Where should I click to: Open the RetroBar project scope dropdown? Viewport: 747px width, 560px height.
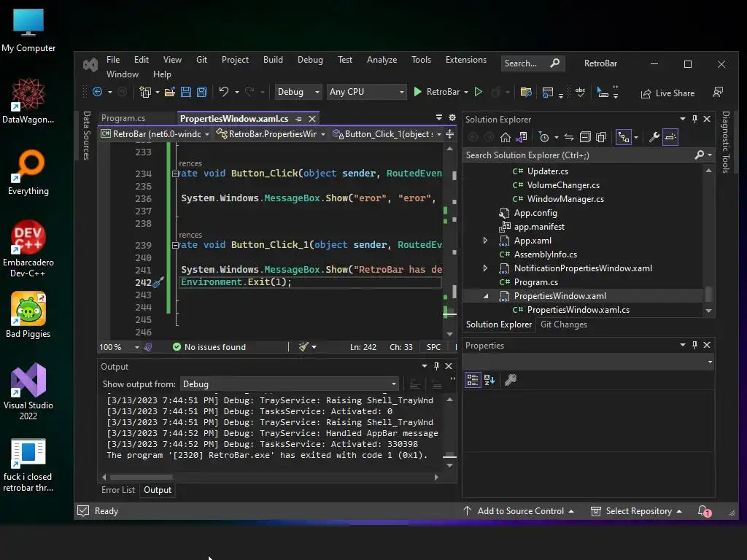click(x=155, y=134)
